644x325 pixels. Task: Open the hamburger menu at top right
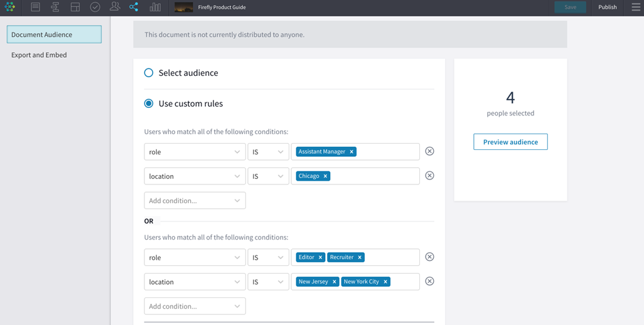[635, 8]
